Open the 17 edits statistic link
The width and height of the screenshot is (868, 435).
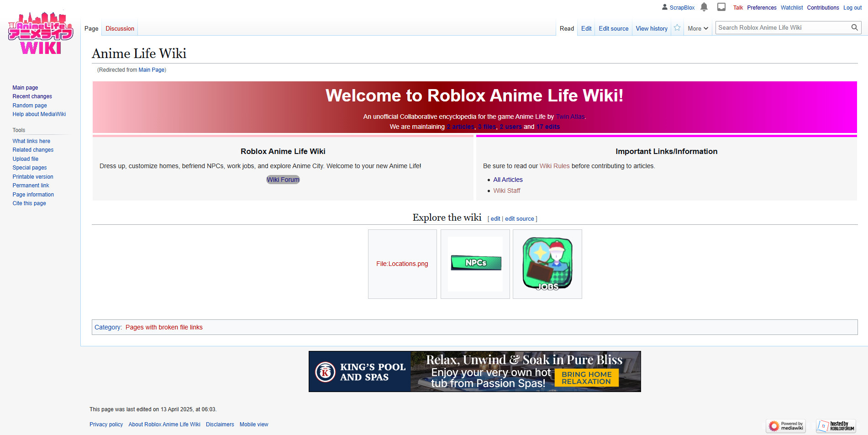[x=548, y=127]
